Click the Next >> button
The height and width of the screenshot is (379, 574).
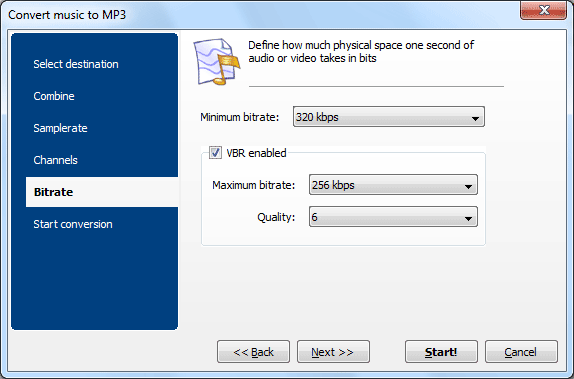click(333, 352)
